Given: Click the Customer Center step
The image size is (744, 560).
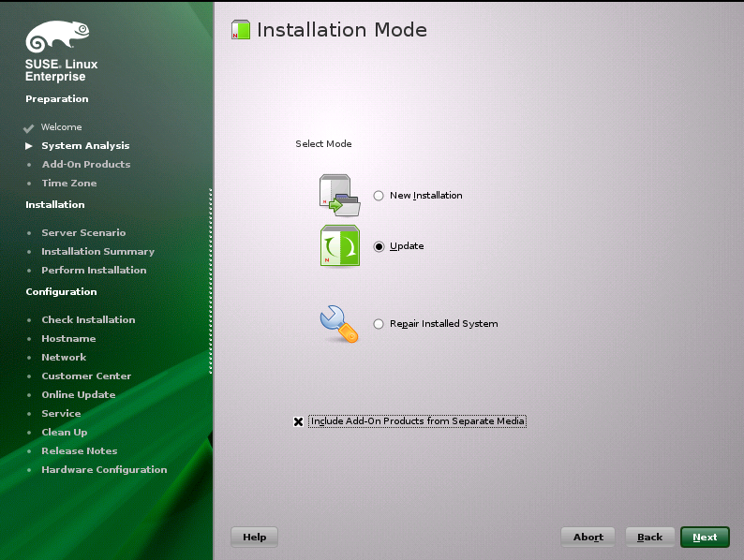Looking at the screenshot, I should click(86, 376).
